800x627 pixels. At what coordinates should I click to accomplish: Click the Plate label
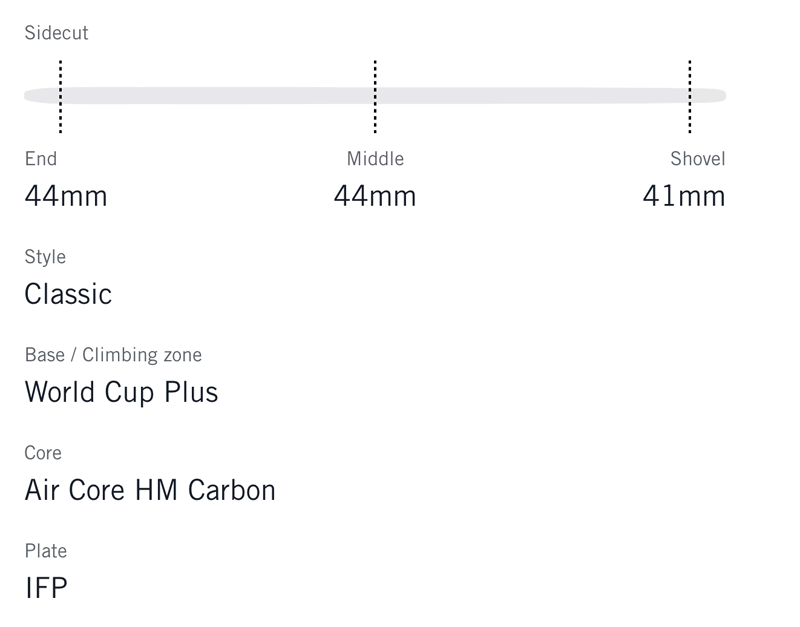[46, 551]
